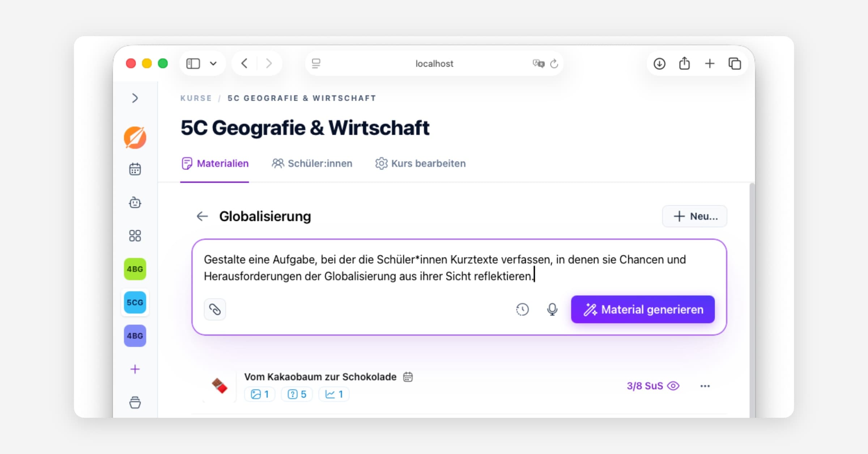Open the Kurs bearbeiten tab
Screen dimensions: 868x454
pos(420,164)
